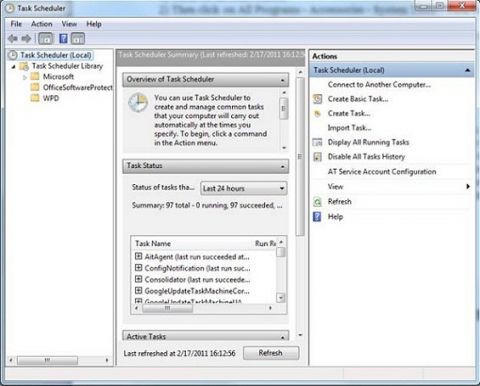This screenshot has height=386, width=480.
Task: Click the Disable All Tasks History icon
Action: 318,157
